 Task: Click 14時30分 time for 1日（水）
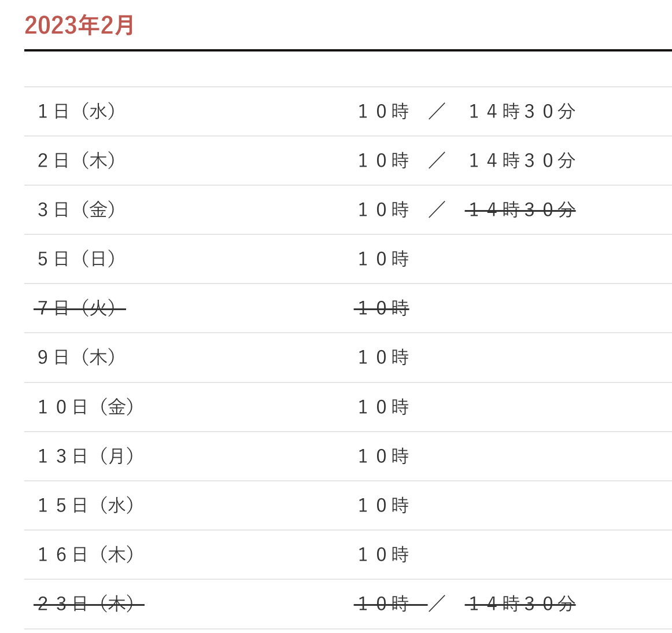pyautogui.click(x=522, y=111)
